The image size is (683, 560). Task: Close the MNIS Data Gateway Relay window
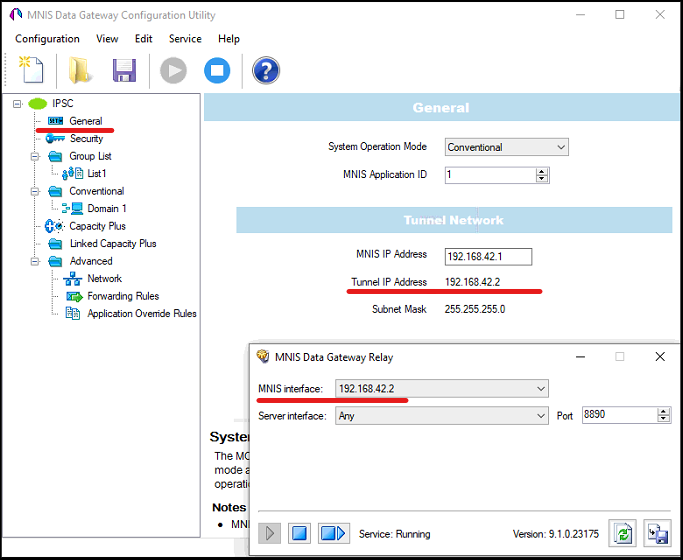(660, 357)
